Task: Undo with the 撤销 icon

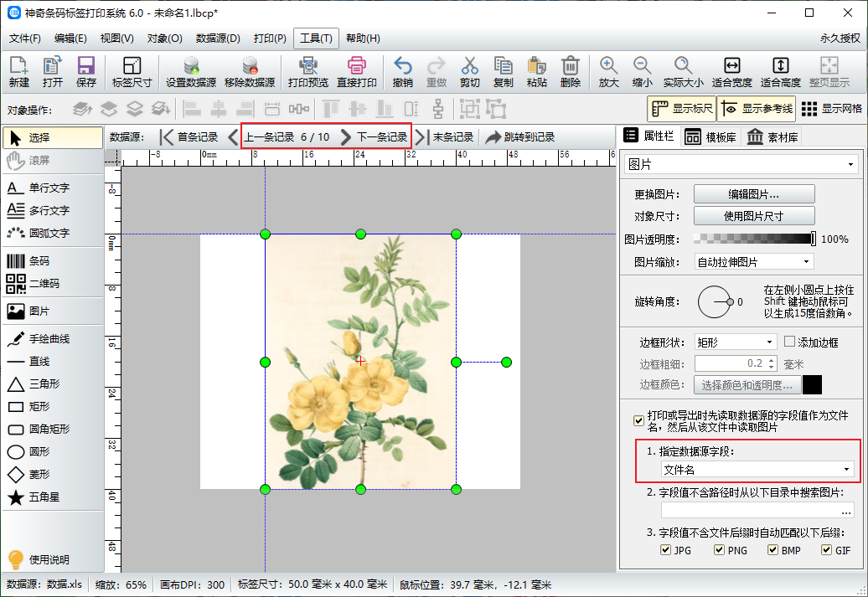Action: click(x=402, y=72)
